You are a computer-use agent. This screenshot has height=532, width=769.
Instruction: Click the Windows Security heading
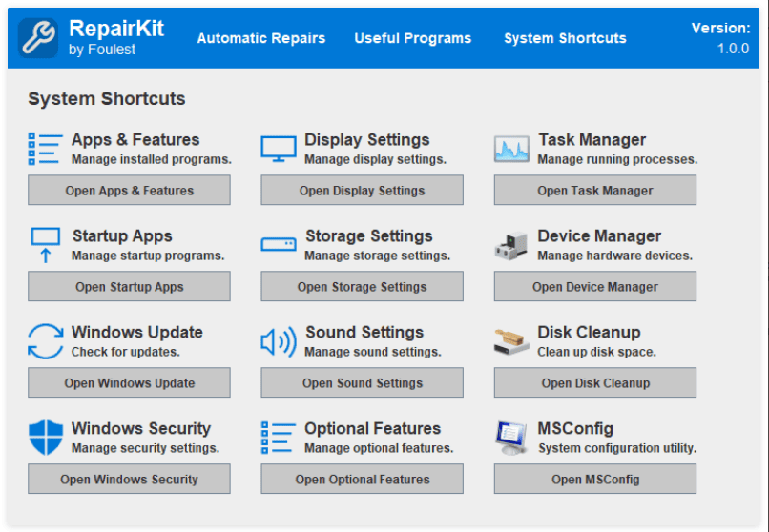click(141, 429)
